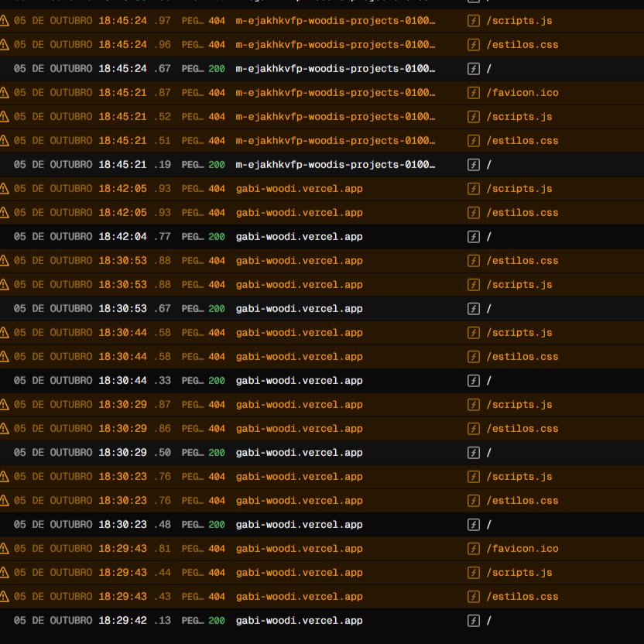Image resolution: width=644 pixels, height=644 pixels.
Task: Click warning icon on 18:45:24.97 scripts.js row
Action: tap(4, 21)
